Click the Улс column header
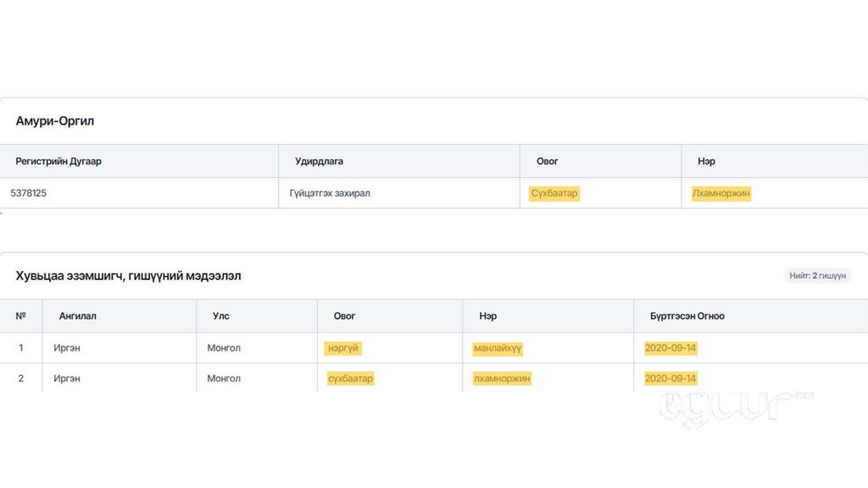 [x=220, y=316]
